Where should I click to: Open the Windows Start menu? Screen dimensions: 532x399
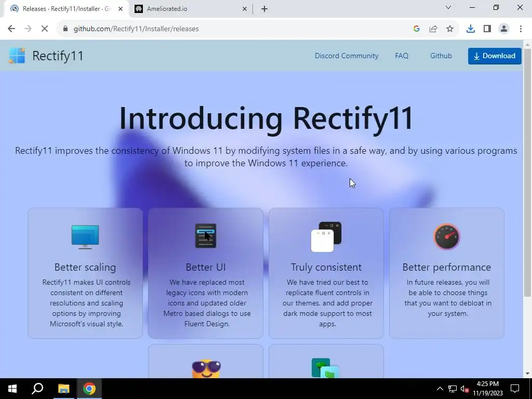point(12,389)
